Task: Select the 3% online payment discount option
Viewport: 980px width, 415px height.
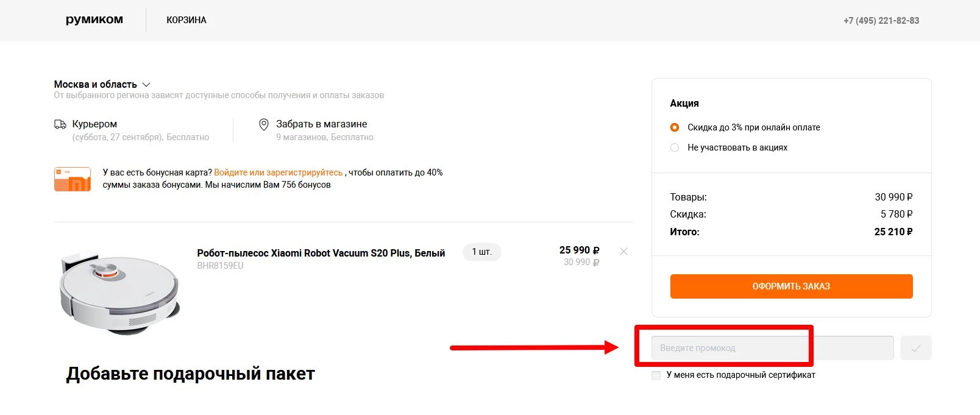Action: point(675,127)
